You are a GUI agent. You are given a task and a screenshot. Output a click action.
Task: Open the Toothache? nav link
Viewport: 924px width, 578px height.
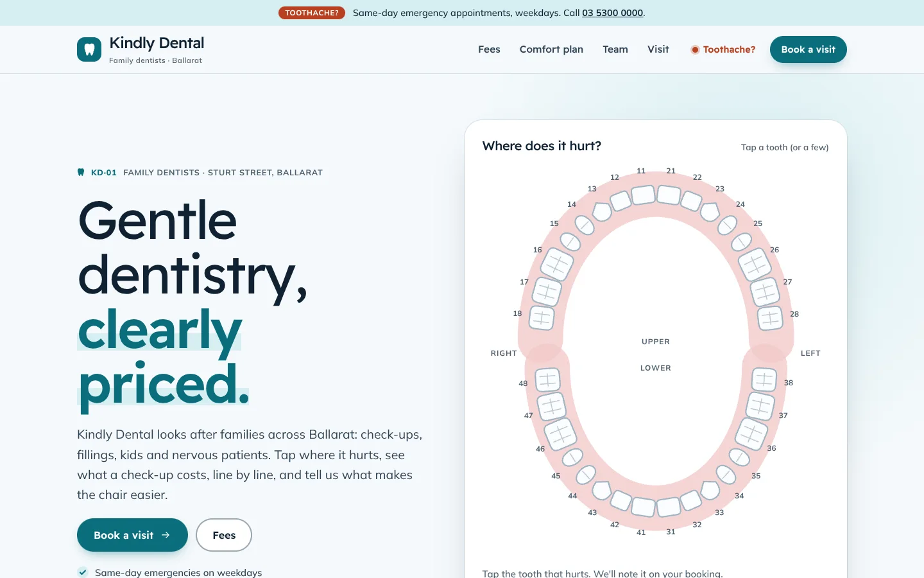pos(723,49)
